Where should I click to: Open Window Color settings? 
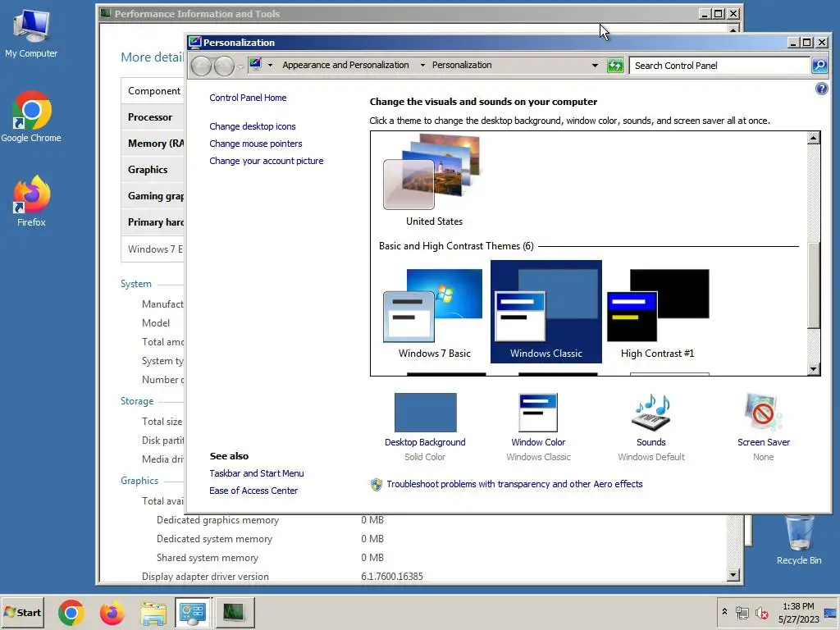tap(538, 427)
